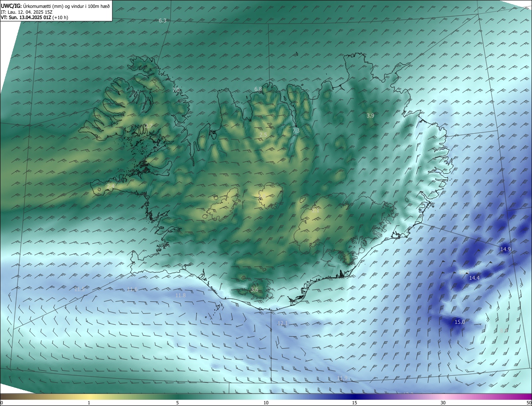Click the 11.9 value label on the map
532x406 pixels.
tap(342, 377)
